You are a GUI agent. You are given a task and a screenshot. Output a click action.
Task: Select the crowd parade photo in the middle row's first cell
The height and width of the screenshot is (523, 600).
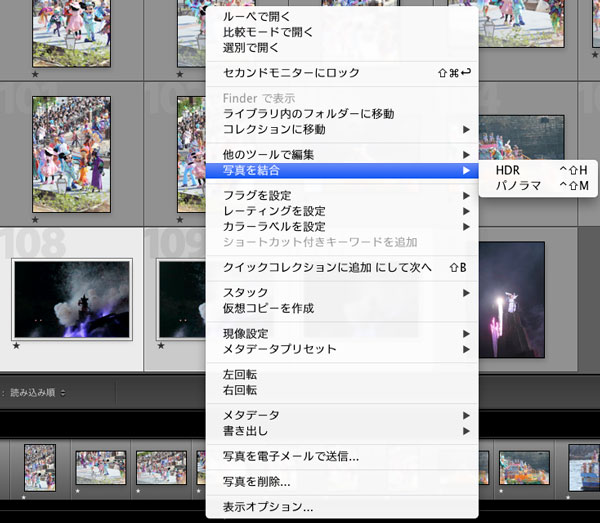coord(72,154)
